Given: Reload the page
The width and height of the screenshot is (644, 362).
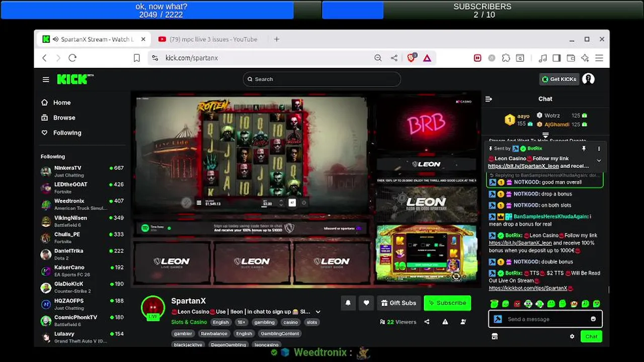Looking at the screenshot, I should click(x=72, y=58).
